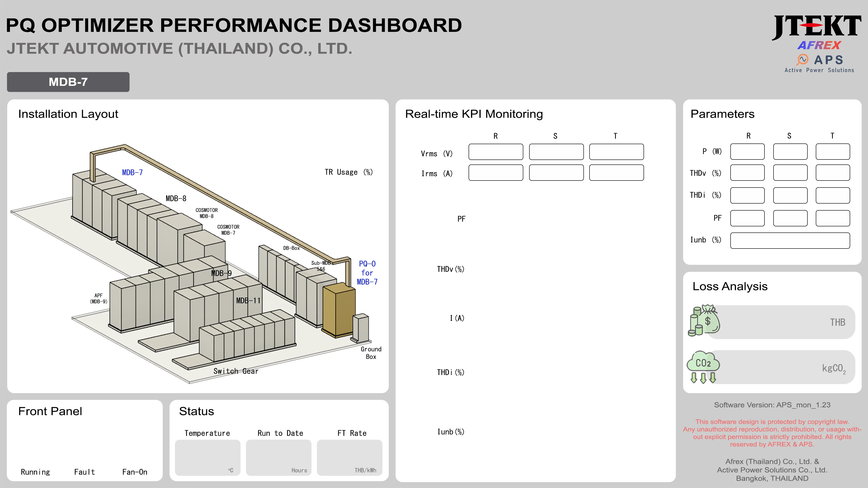Image resolution: width=868 pixels, height=488 pixels.
Task: Click the Parameters THDv R field
Action: tap(747, 173)
